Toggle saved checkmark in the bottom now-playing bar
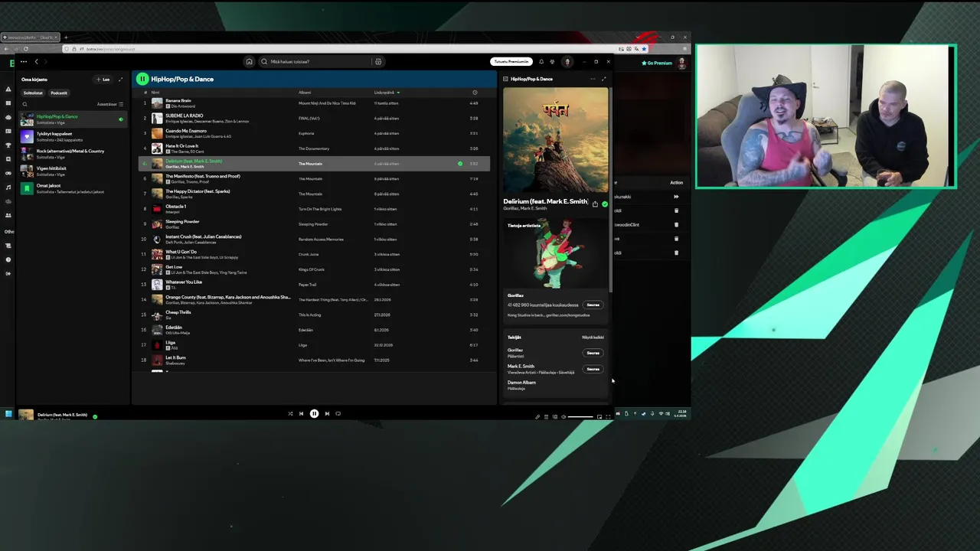Viewport: 980px width, 551px height. (x=95, y=416)
